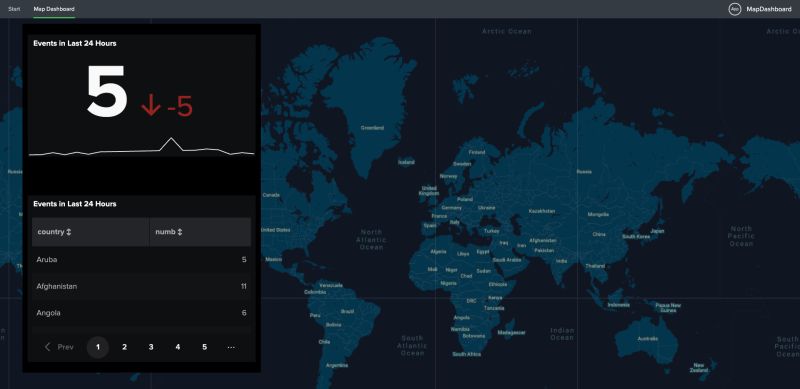Click Kazakhstan label on the map
This screenshot has height=389, width=800.
pos(542,211)
